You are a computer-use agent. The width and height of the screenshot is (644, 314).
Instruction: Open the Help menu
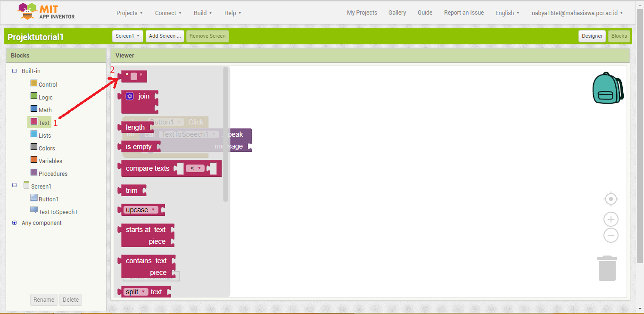click(x=232, y=13)
